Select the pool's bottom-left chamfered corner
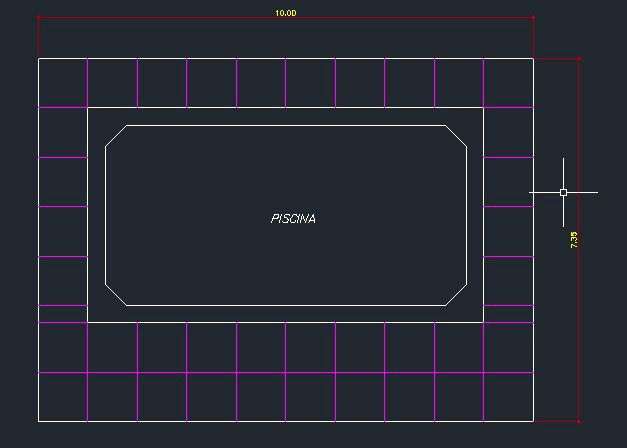627x448 pixels. 115,294
